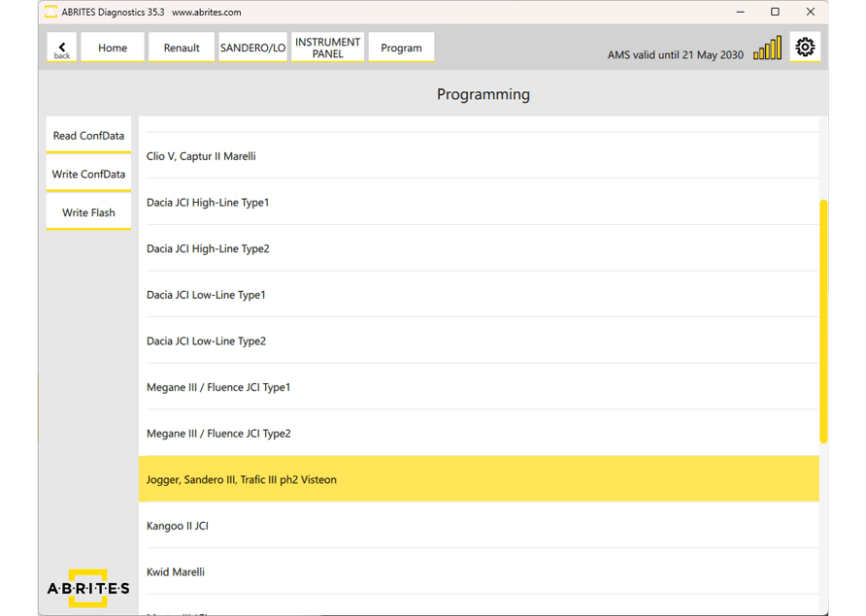
Task: Click the ABRITES title bar app icon
Action: pyautogui.click(x=50, y=13)
